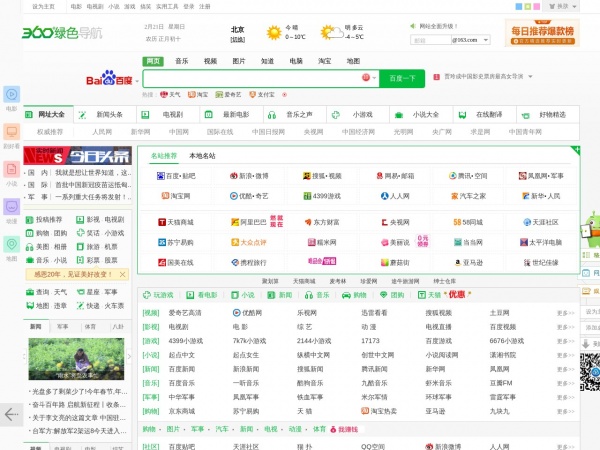Choose the pink skin color swatch

pos(537,7)
